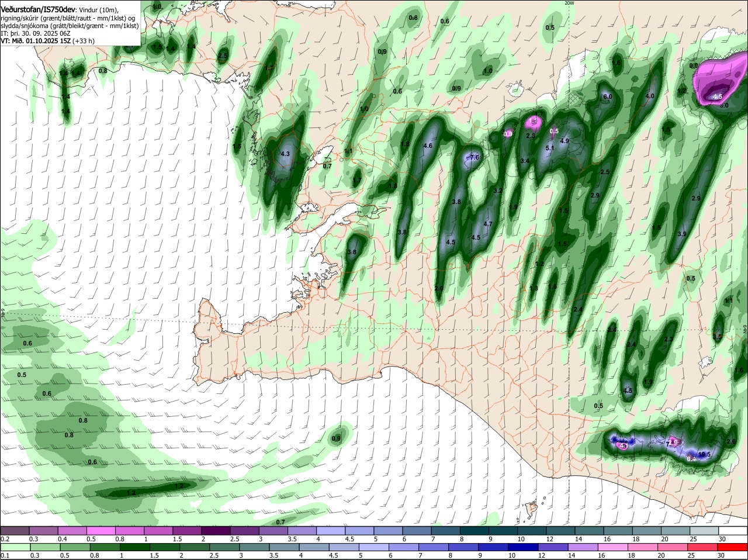This screenshot has width=748, height=560.
Task: Click the white swatch labelled 30, upper legend
Action: tap(733, 530)
